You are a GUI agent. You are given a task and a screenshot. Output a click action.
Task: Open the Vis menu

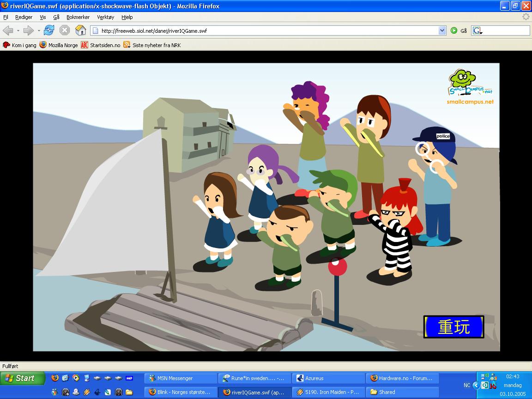(x=43, y=17)
